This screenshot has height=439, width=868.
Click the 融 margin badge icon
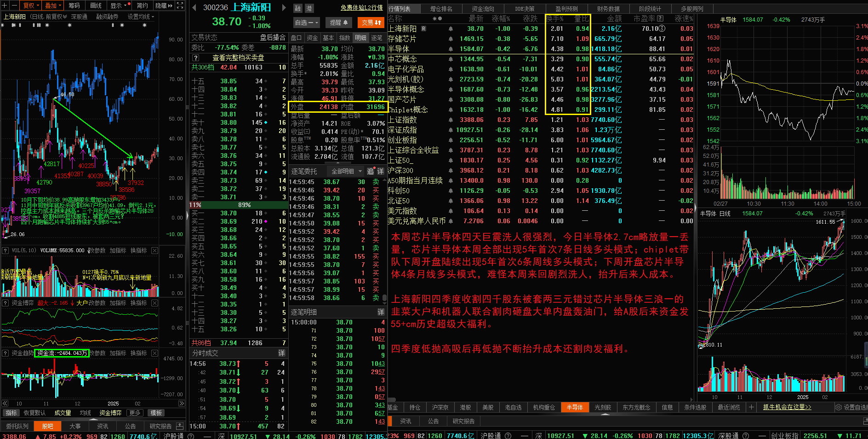pos(298,8)
